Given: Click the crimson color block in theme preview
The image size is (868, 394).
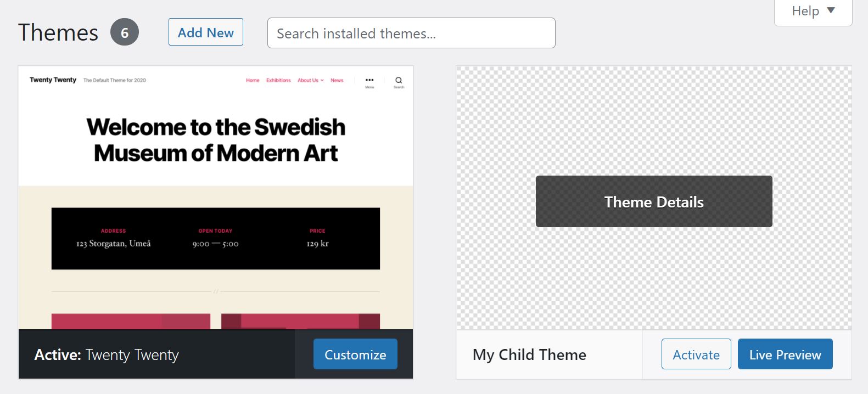Looking at the screenshot, I should pos(131,321).
